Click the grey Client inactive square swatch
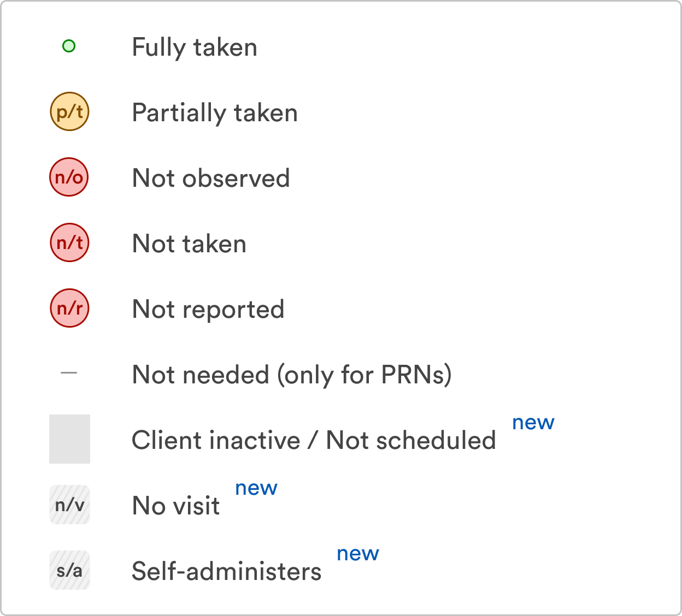 tap(69, 439)
